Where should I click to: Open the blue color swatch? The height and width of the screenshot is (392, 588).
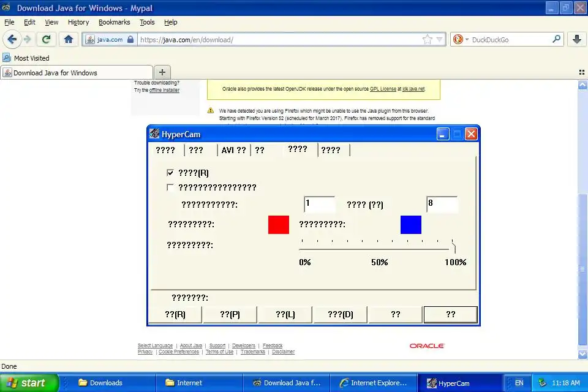click(x=410, y=224)
